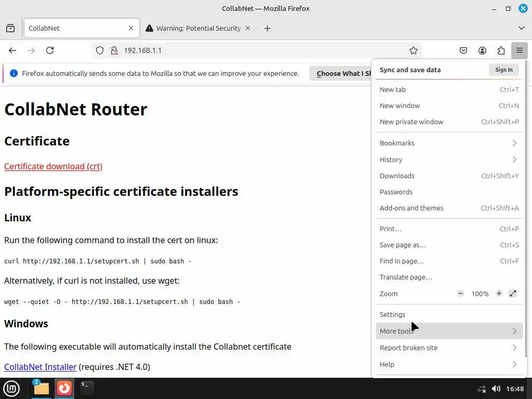Viewport: 532px width, 399px height.
Task: Click the Sync and save data label
Action: coord(410,70)
